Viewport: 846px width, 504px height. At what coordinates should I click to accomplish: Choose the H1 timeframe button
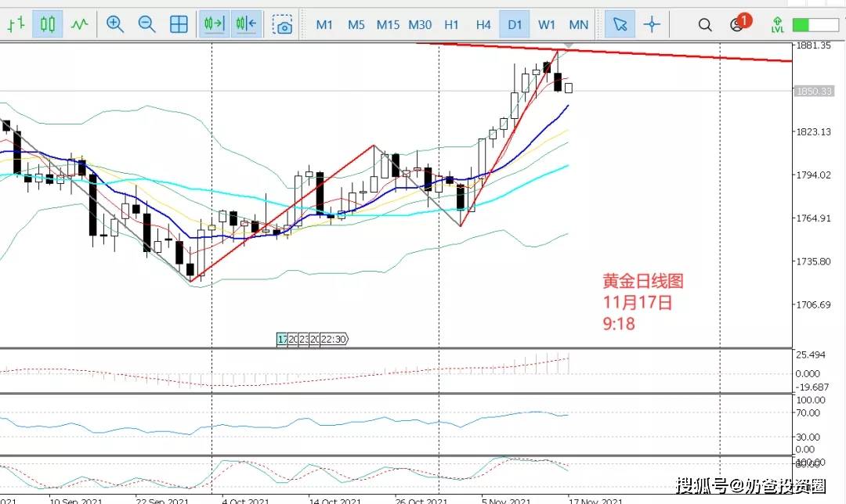451,24
